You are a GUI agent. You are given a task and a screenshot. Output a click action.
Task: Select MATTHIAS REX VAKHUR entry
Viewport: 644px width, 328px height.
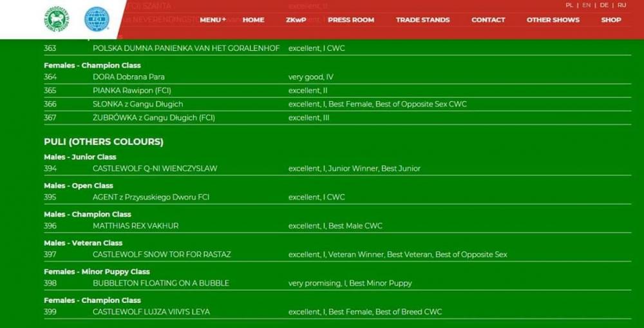(135, 226)
